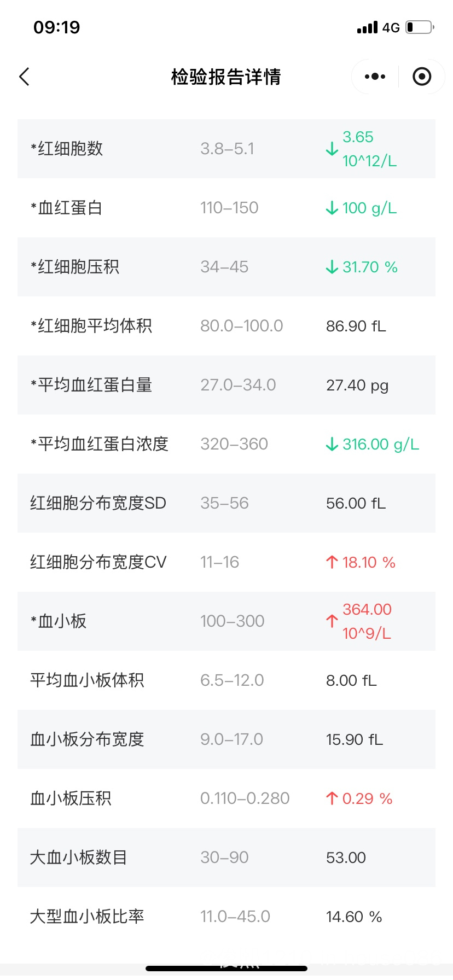Tap the battery indicator in status bar

(x=420, y=27)
